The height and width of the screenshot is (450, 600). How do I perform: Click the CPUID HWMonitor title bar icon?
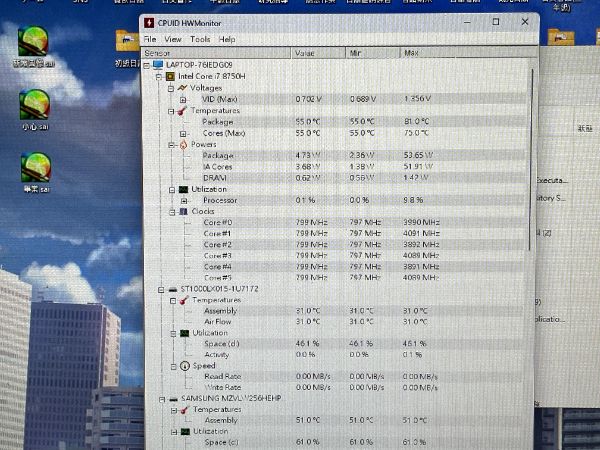[x=149, y=23]
